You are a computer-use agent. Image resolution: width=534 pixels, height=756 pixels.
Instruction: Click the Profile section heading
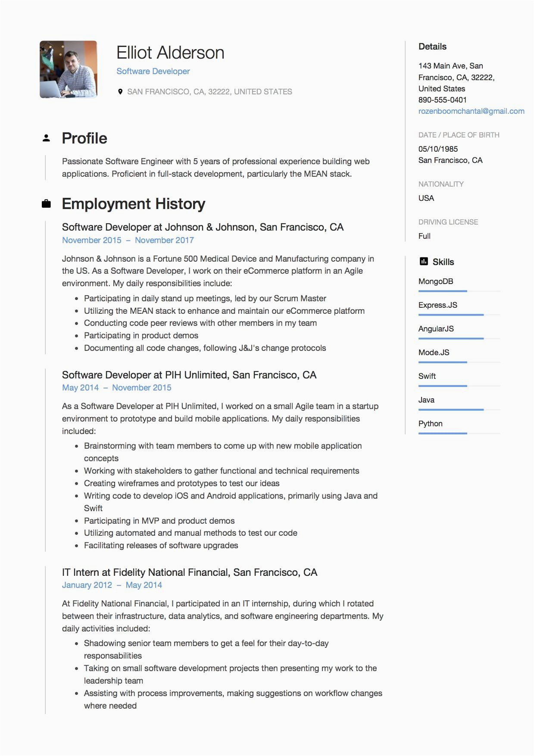pyautogui.click(x=84, y=138)
